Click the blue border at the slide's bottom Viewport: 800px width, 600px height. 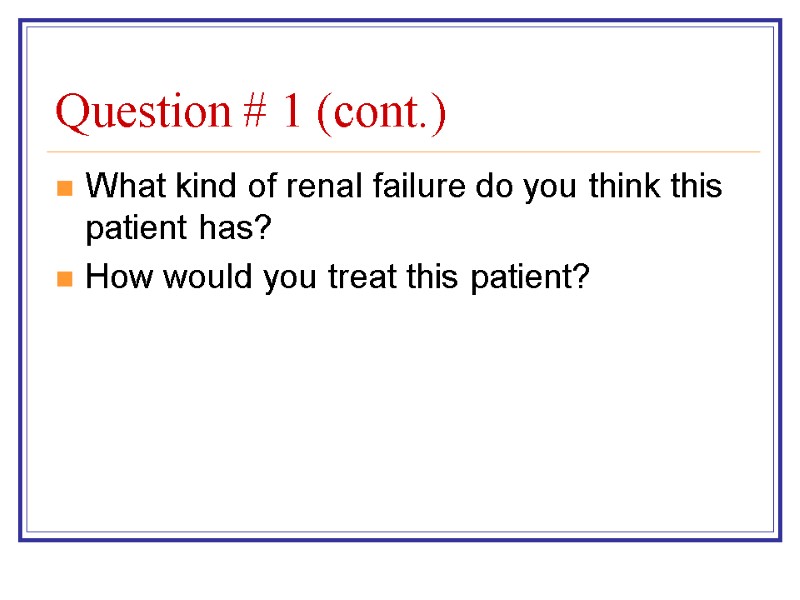400,538
